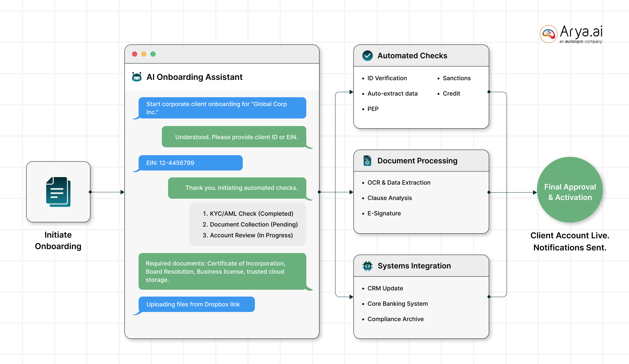
Task: Click the AI Onboarding Assistant robot icon
Action: pyautogui.click(x=137, y=77)
